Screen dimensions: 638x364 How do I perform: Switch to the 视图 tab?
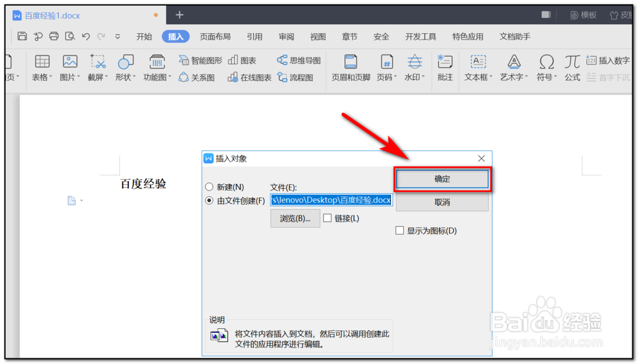tap(318, 36)
